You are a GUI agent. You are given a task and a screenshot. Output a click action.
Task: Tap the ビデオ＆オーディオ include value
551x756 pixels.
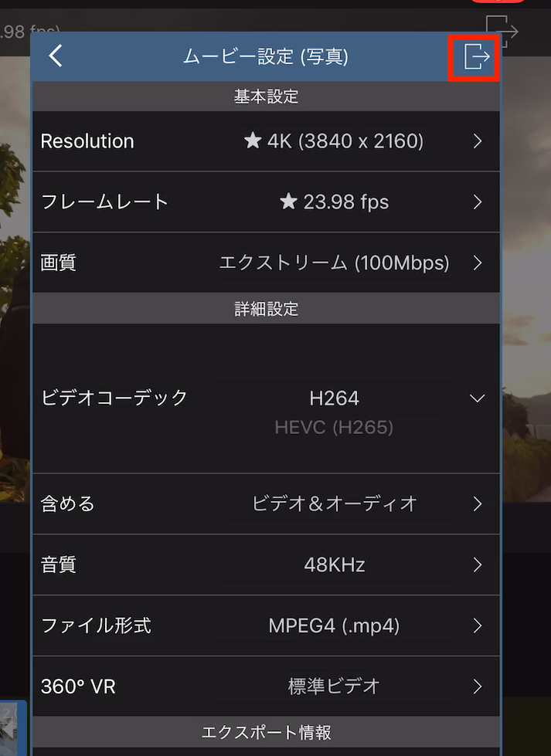pyautogui.click(x=335, y=504)
